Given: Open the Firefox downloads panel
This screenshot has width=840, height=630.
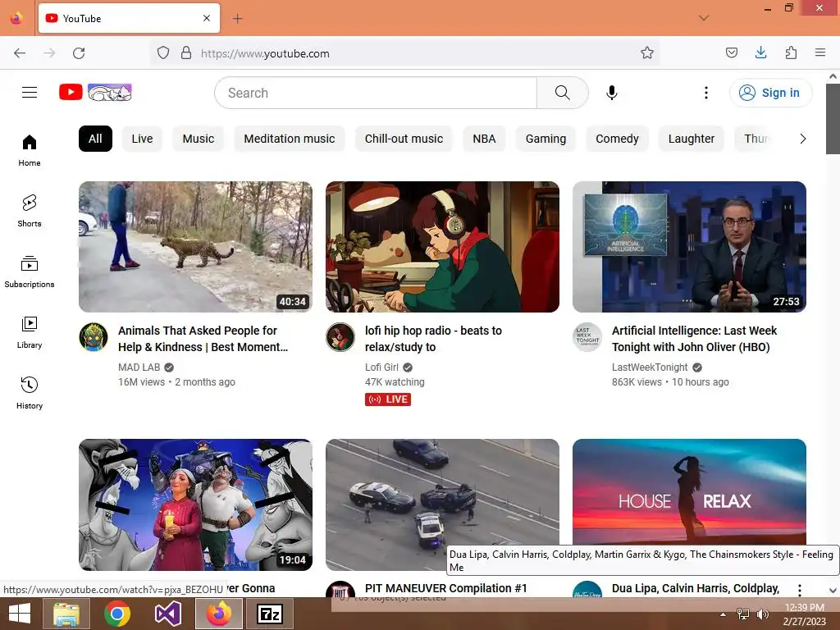Looking at the screenshot, I should (760, 52).
